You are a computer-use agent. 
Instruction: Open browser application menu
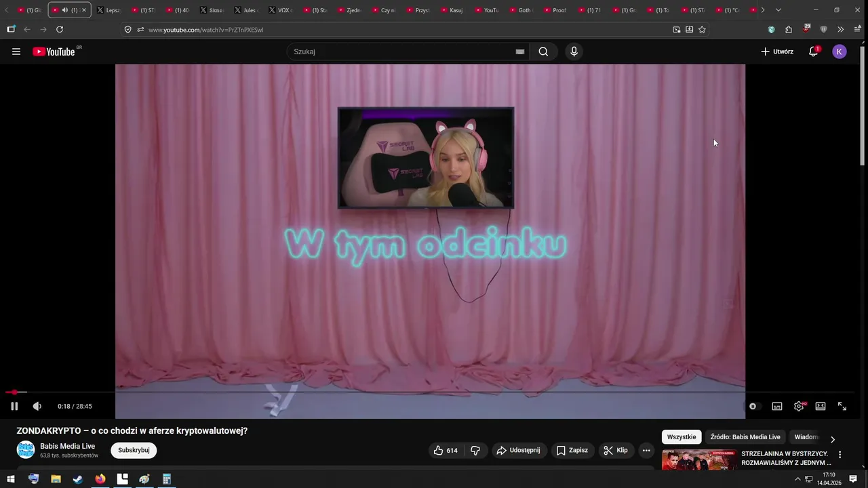(x=859, y=29)
